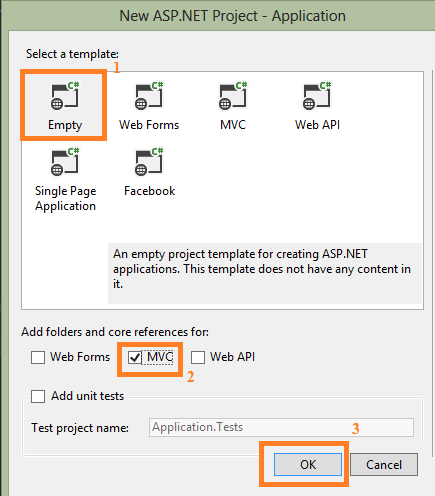Click the Facebook template label

(x=149, y=191)
